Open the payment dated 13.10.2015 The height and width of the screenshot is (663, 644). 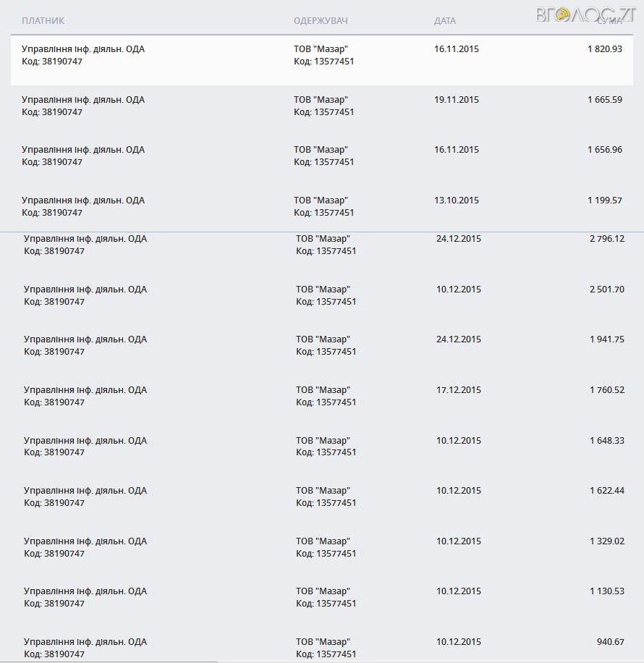click(457, 200)
